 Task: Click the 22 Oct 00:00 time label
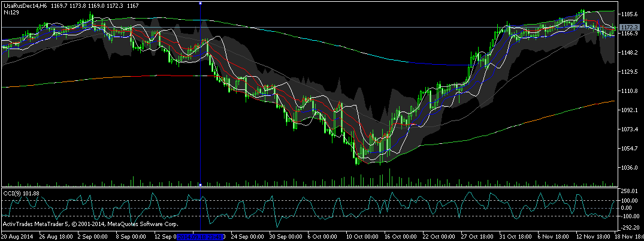tap(437, 237)
